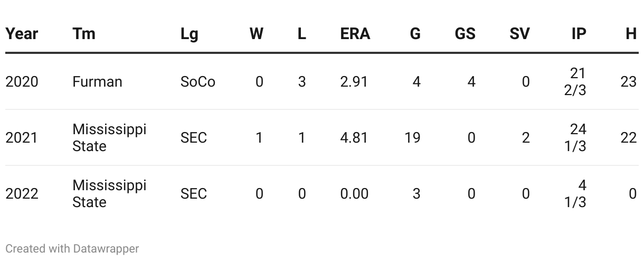The image size is (644, 261).
Task: Select the 2.91 ERA value
Action: coord(354,82)
